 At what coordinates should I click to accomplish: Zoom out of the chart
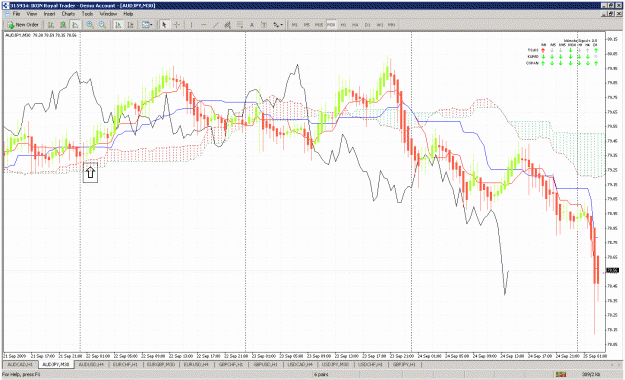102,25
